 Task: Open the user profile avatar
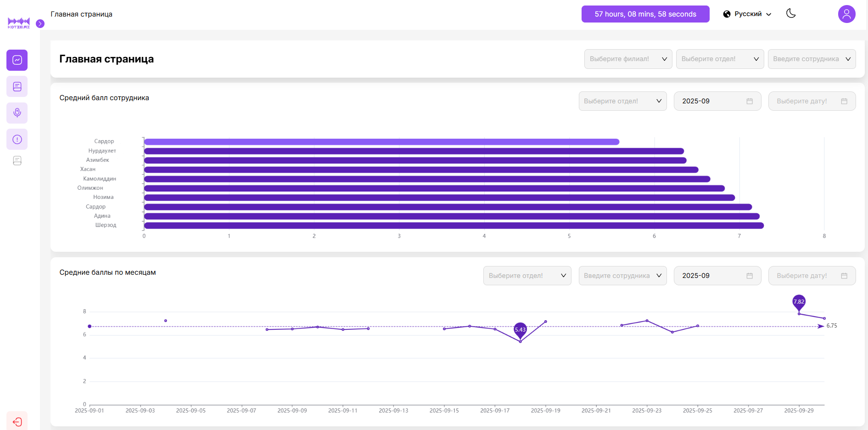click(846, 14)
